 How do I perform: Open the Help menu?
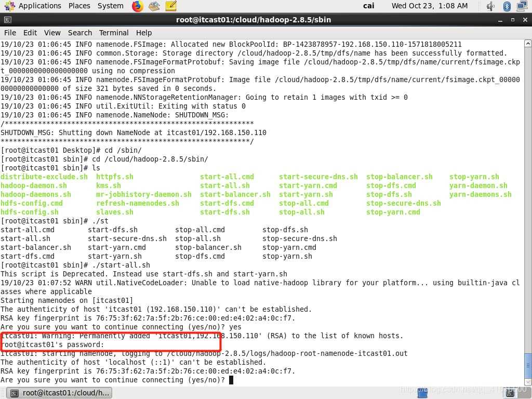tap(144, 32)
